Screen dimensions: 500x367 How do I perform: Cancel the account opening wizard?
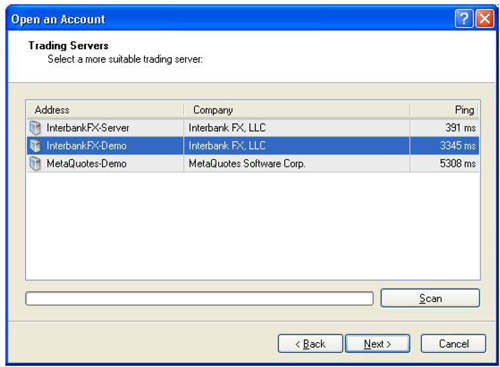point(453,344)
